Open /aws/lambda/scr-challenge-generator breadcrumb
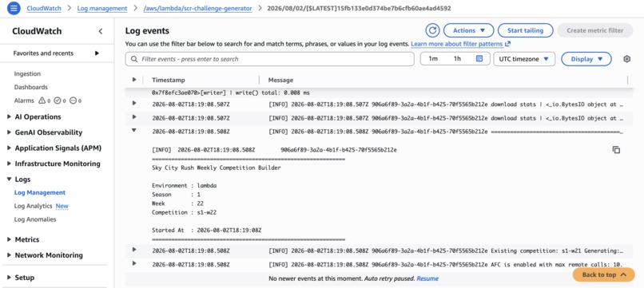Screen dimensions: 644x288 (x=197, y=8)
